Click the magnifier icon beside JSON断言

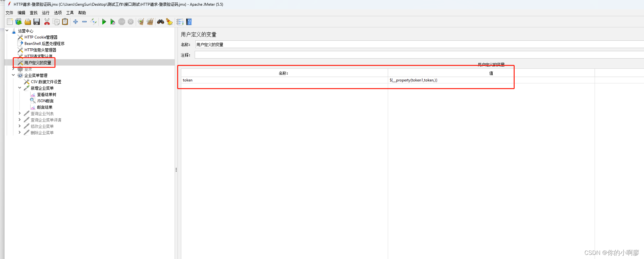pos(33,101)
